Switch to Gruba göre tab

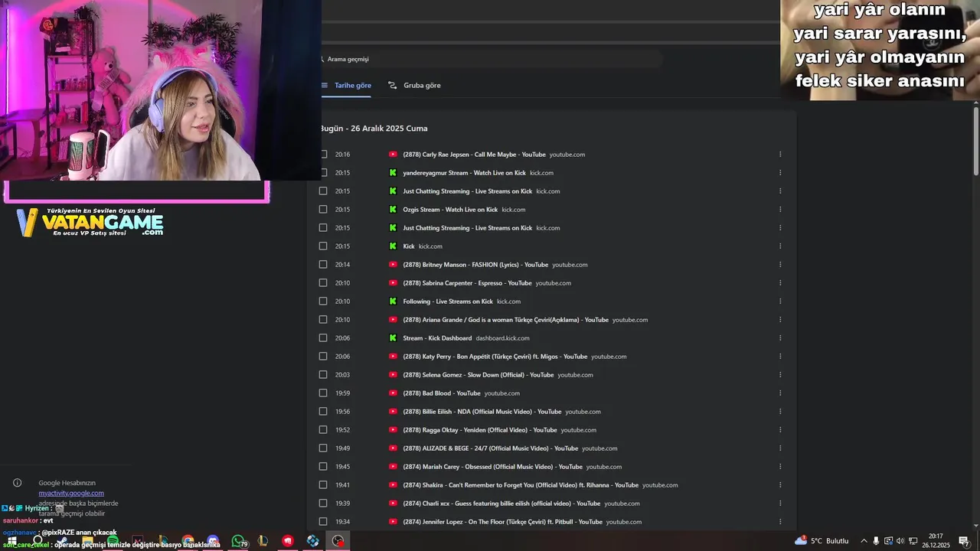[x=414, y=86]
